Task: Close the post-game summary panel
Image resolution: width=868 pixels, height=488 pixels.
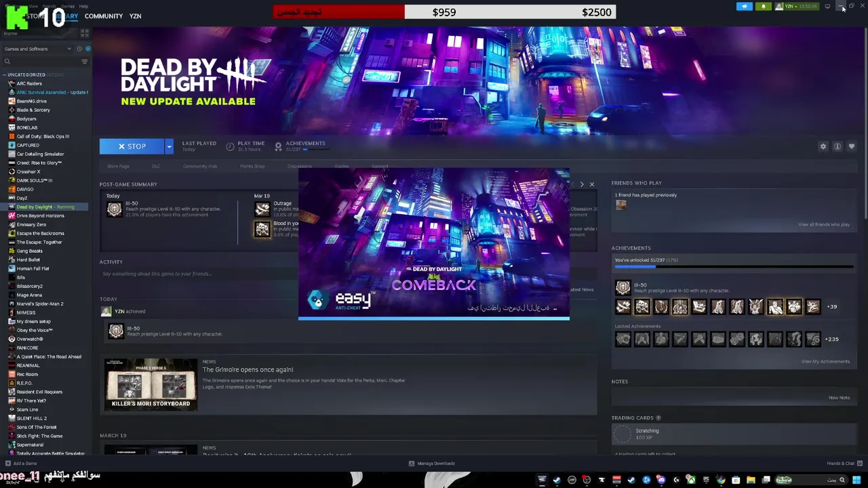Action: [591, 184]
